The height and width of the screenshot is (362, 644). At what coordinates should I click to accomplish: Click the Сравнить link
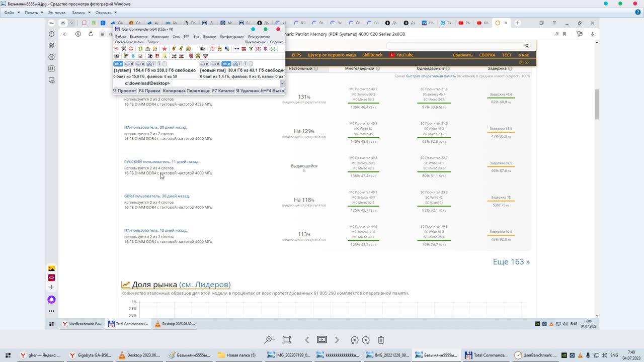click(462, 55)
